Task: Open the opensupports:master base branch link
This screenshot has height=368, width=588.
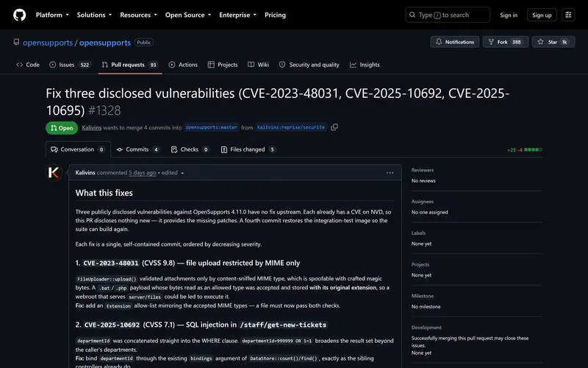Action: click(212, 127)
